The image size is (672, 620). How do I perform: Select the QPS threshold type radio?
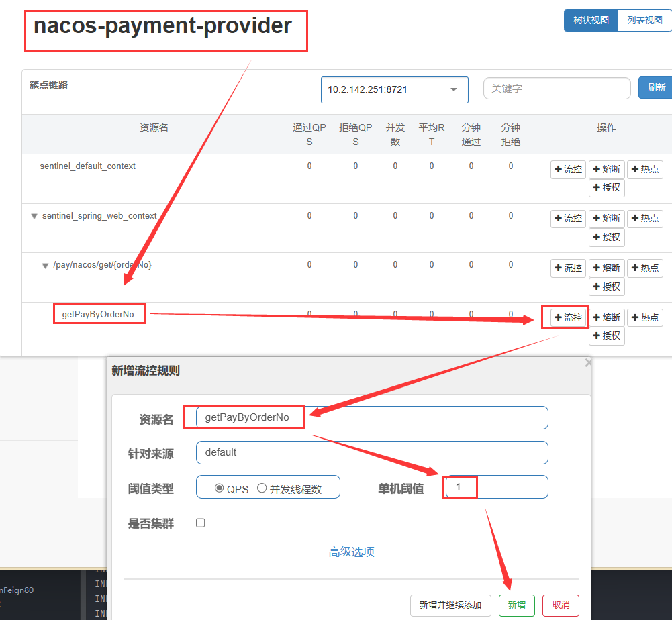point(219,488)
